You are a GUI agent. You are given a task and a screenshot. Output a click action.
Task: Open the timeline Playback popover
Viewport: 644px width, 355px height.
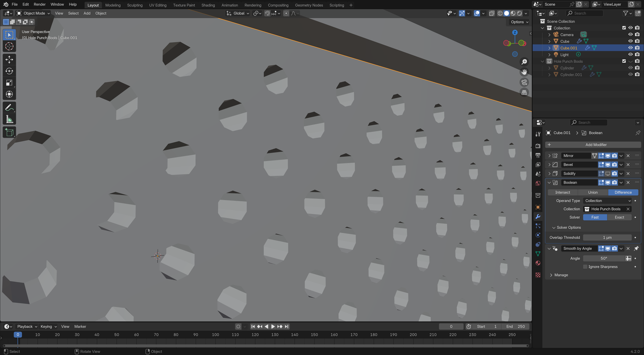[27, 326]
